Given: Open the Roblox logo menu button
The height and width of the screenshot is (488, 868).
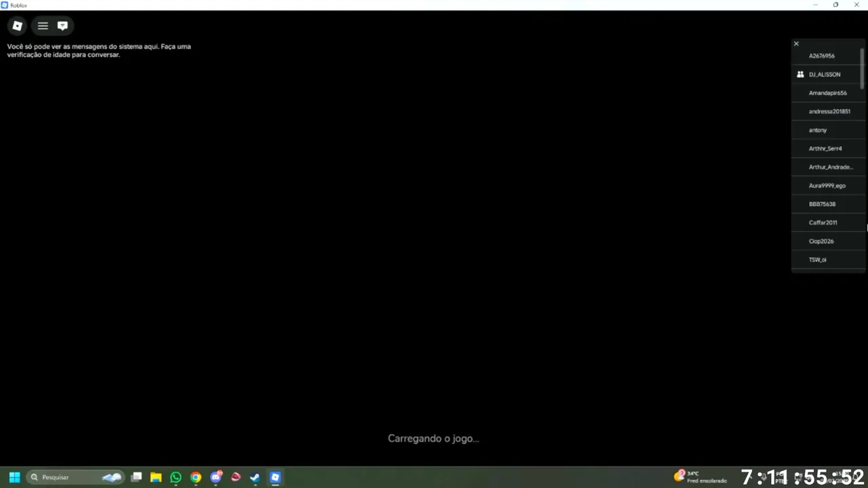Looking at the screenshot, I should [x=18, y=26].
